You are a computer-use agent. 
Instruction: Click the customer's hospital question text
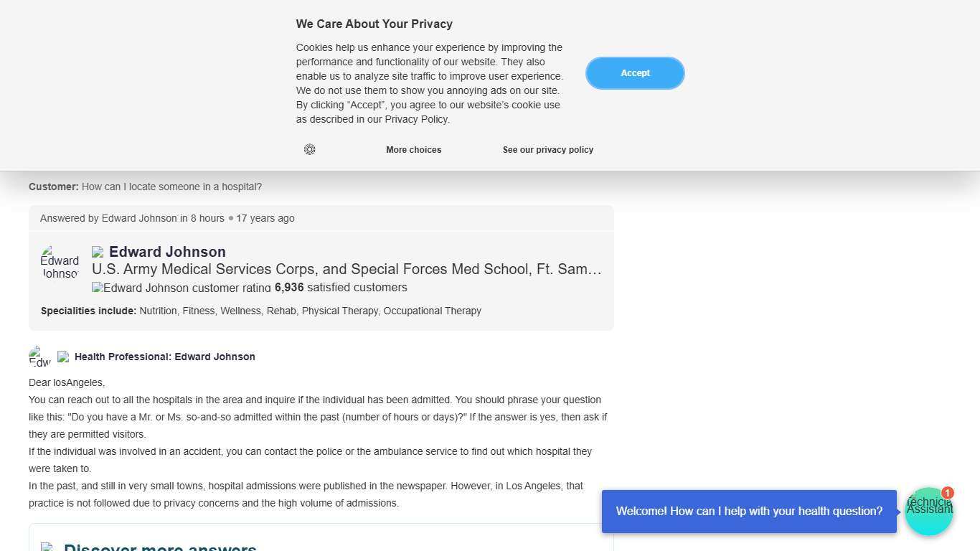171,187
